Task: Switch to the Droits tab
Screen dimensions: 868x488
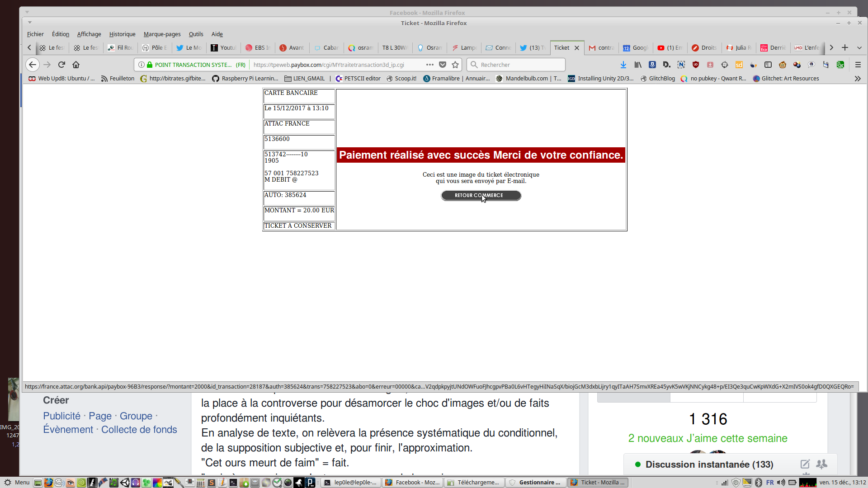Action: coord(704,47)
